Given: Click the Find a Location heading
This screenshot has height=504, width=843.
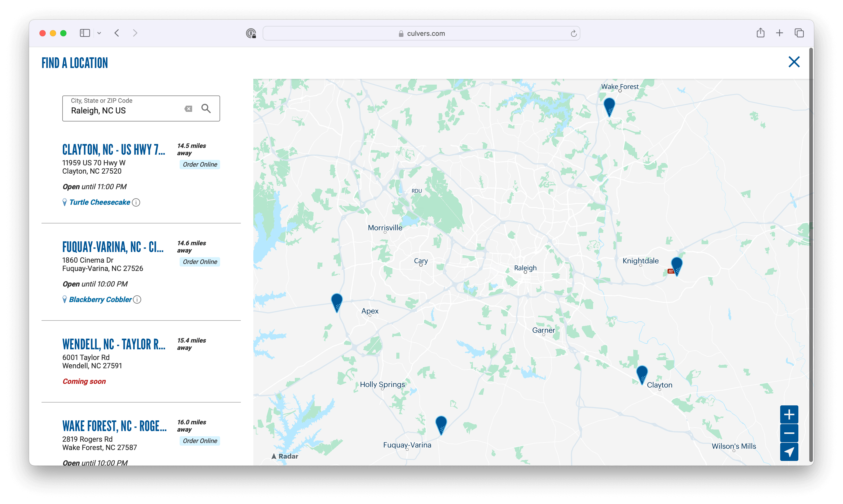Looking at the screenshot, I should click(75, 63).
